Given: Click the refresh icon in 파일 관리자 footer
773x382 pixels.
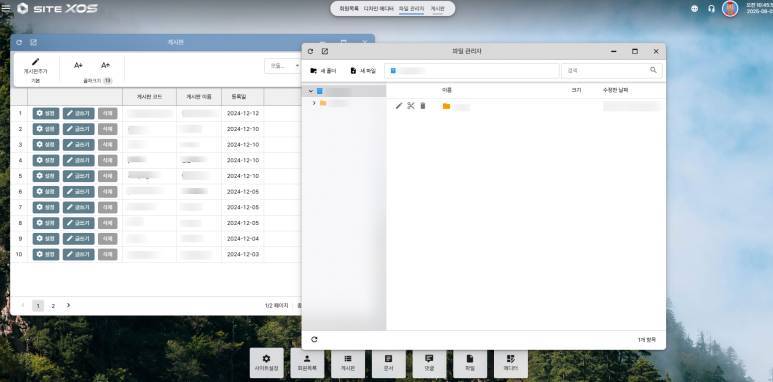Looking at the screenshot, I should pyautogui.click(x=315, y=340).
